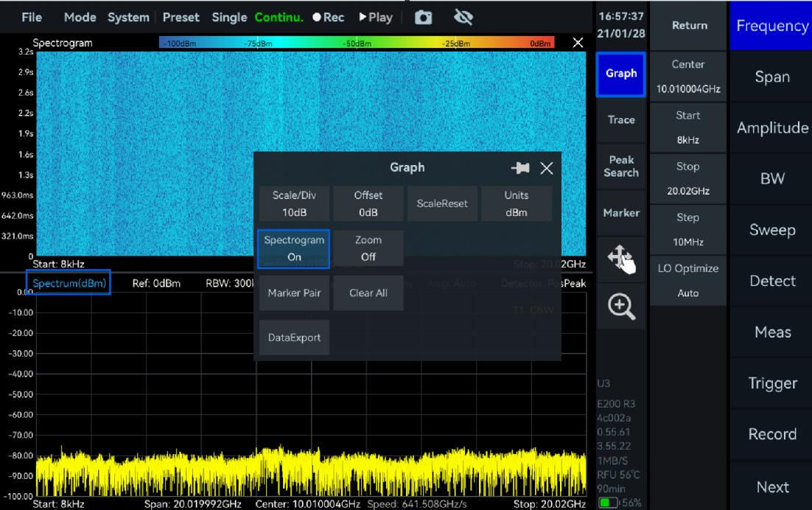Enable Continuous sweep mode
The height and width of the screenshot is (510, 812).
tap(279, 18)
